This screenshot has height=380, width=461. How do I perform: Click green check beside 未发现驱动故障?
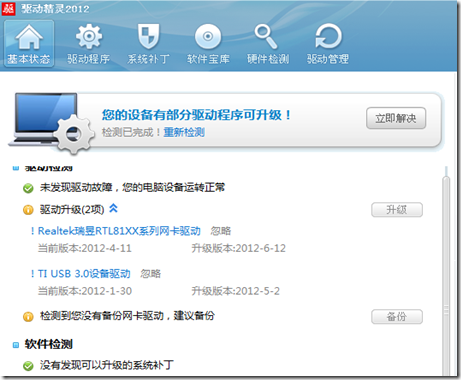(x=28, y=188)
